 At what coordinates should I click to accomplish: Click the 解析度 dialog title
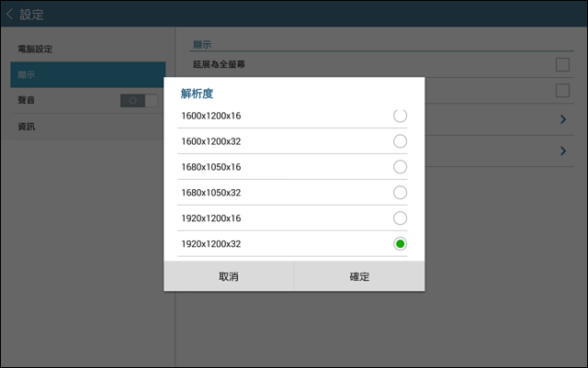(x=197, y=94)
